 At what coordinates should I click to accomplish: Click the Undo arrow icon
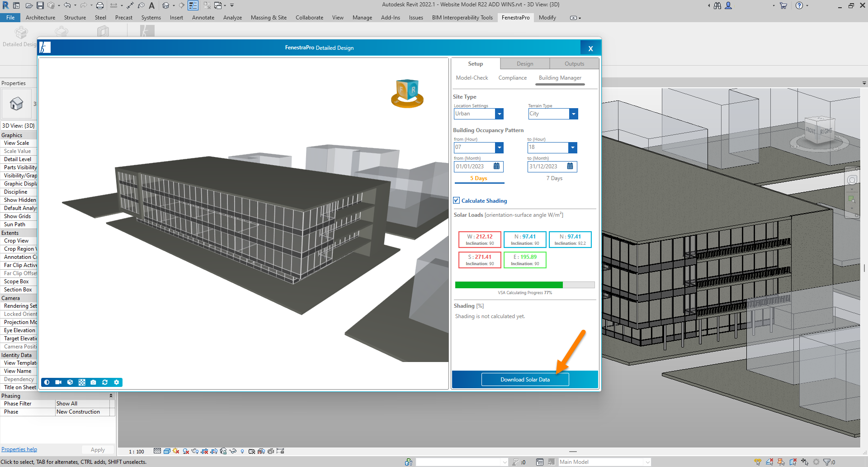click(x=67, y=5)
